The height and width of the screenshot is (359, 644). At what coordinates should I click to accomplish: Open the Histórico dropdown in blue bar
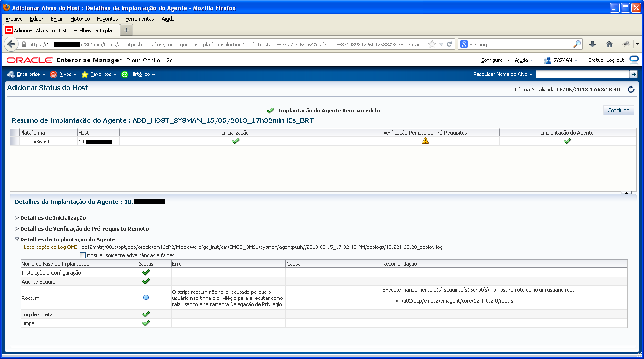(138, 74)
